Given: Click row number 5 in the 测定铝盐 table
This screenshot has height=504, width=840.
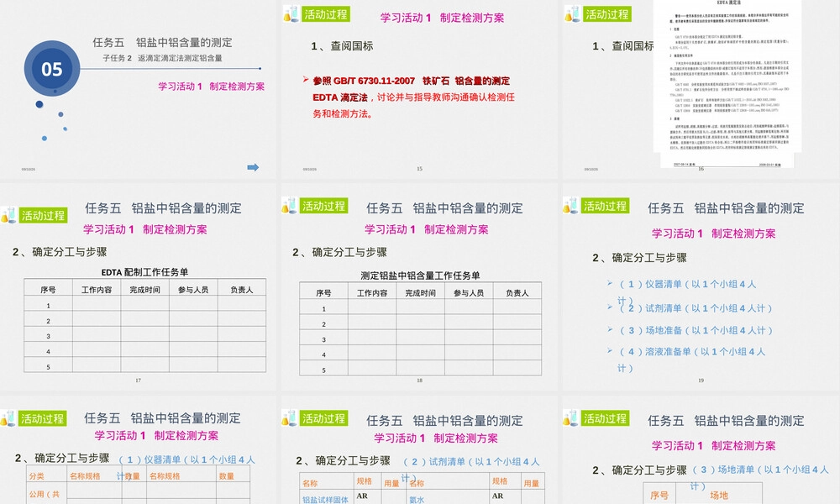Looking at the screenshot, I should pos(323,370).
